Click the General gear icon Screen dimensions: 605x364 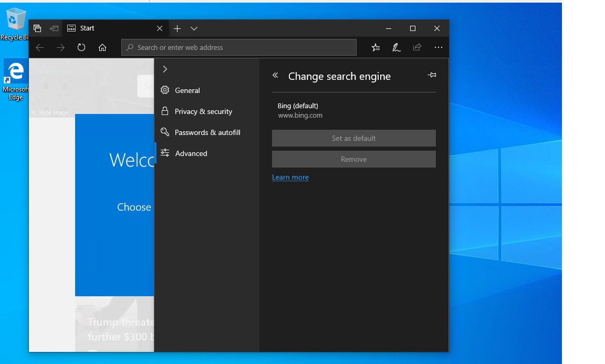pyautogui.click(x=165, y=90)
